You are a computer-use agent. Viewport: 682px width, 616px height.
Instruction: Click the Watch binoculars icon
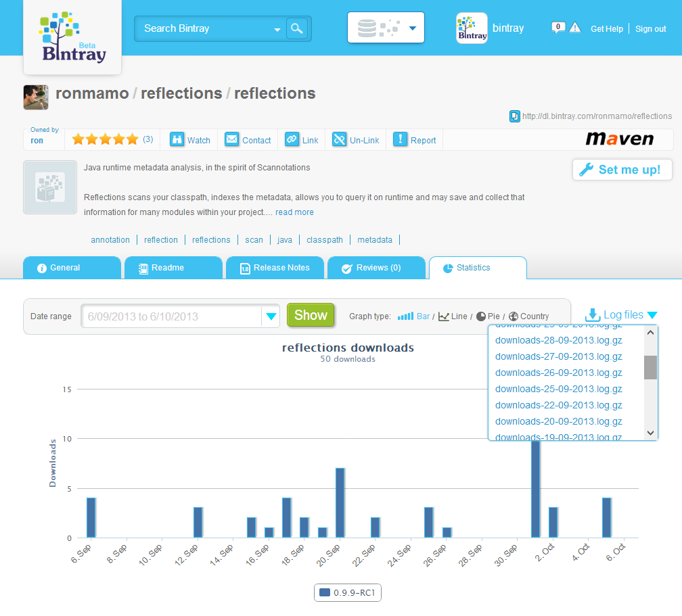(177, 139)
